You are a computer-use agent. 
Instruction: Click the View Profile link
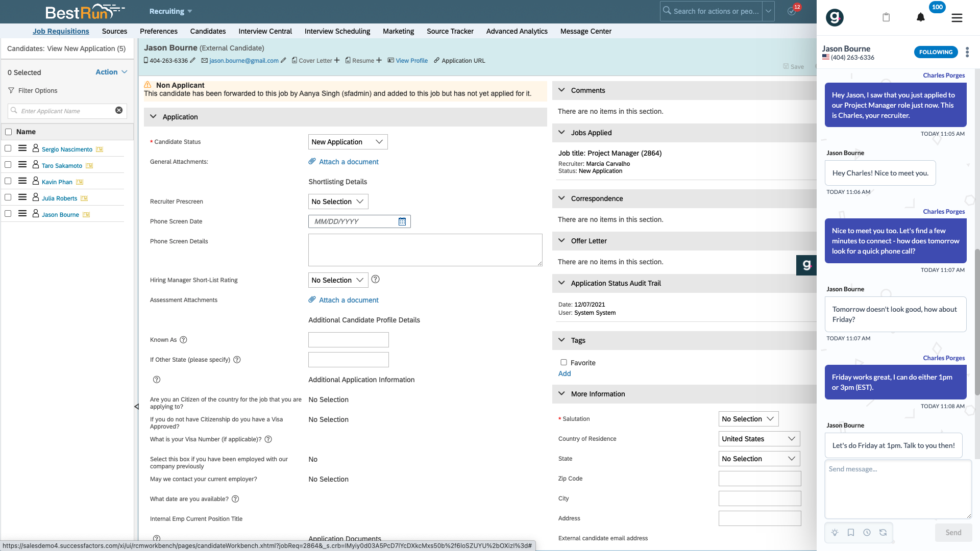(x=411, y=61)
